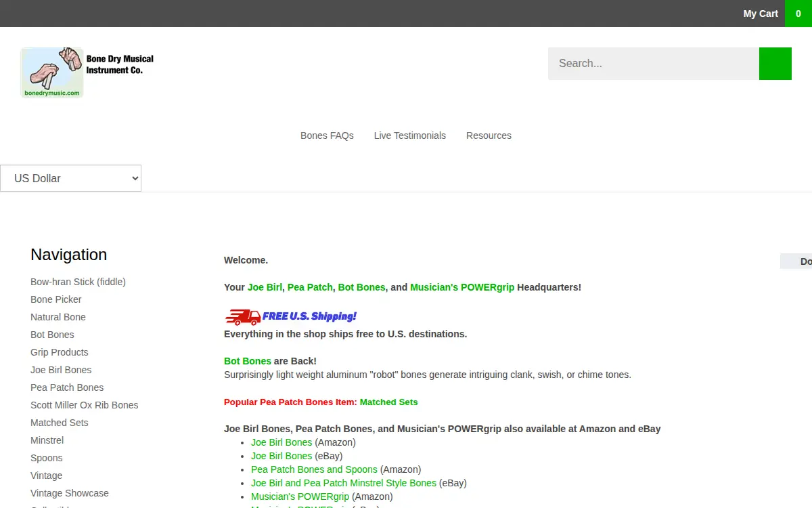Open the US Dollar currency dropdown

coord(70,178)
